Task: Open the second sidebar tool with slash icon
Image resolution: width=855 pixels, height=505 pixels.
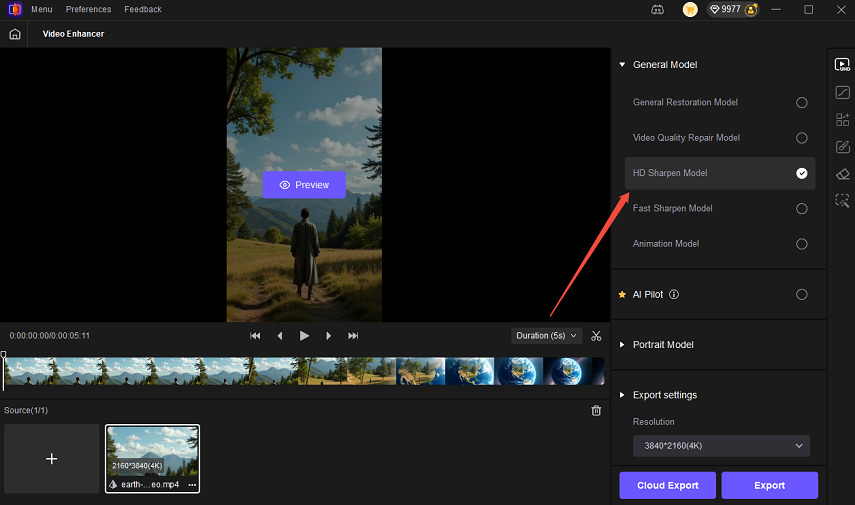Action: (842, 92)
